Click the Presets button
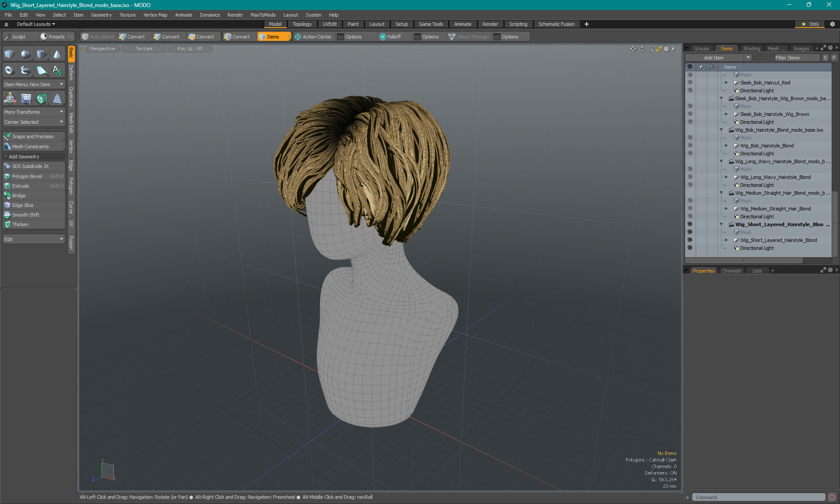The height and width of the screenshot is (504, 840). point(56,37)
